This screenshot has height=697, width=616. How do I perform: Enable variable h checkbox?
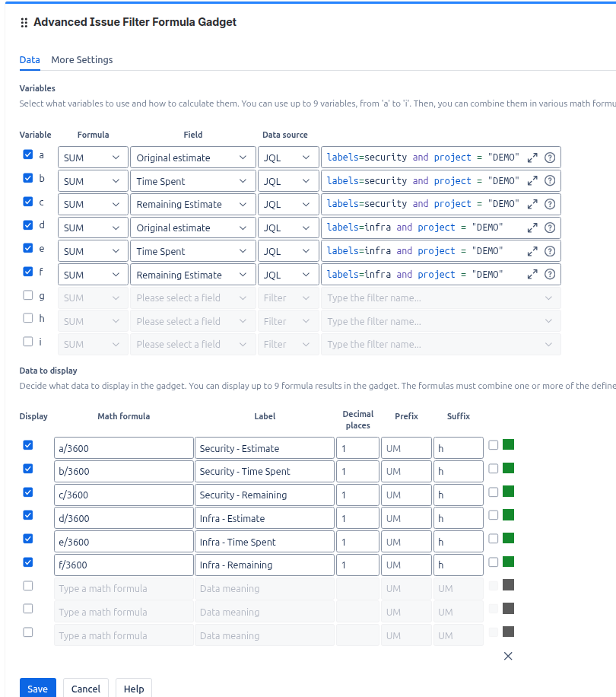tap(28, 318)
